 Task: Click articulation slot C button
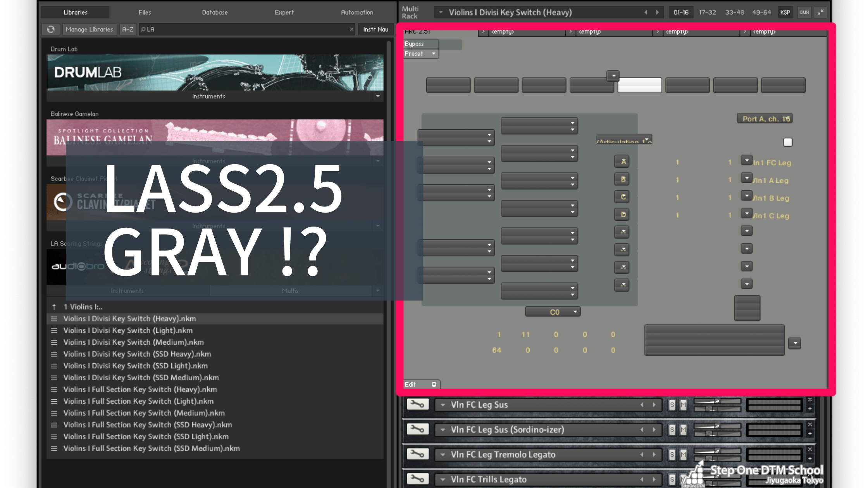point(622,197)
